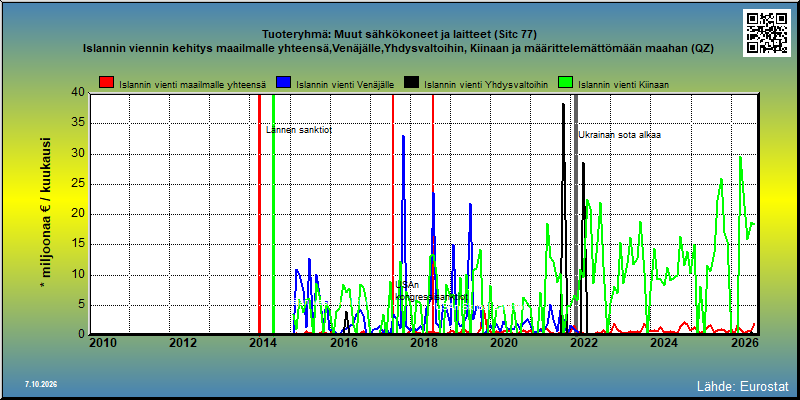This screenshot has height=400, width=800.
Task: Click the y-axis value 0
Action: pyautogui.click(x=82, y=332)
